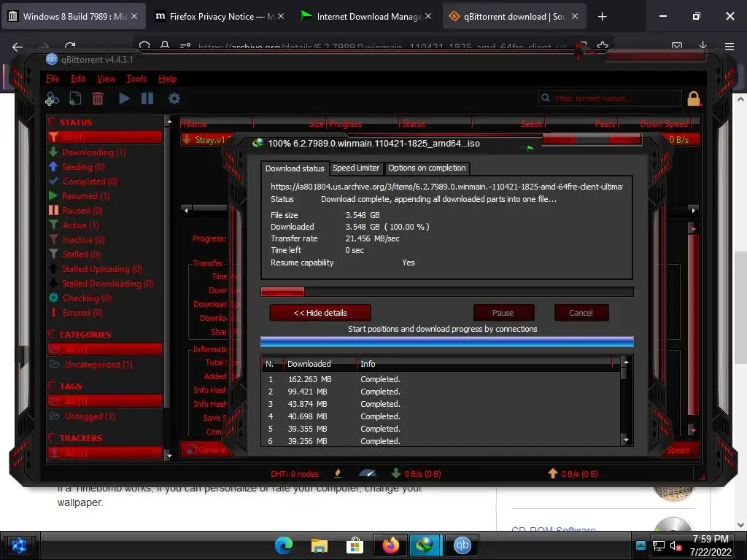Open the View menu in qBittorrent

(107, 79)
